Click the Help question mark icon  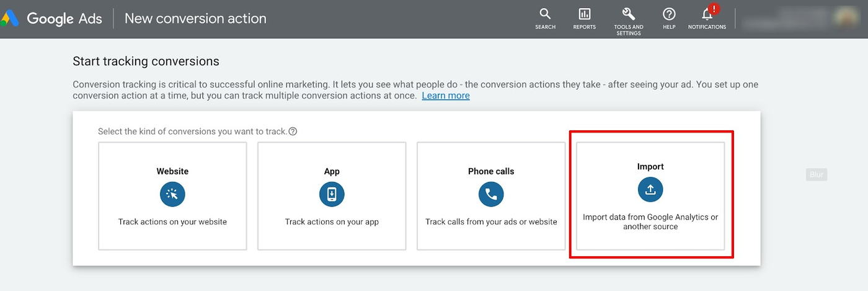(x=669, y=14)
